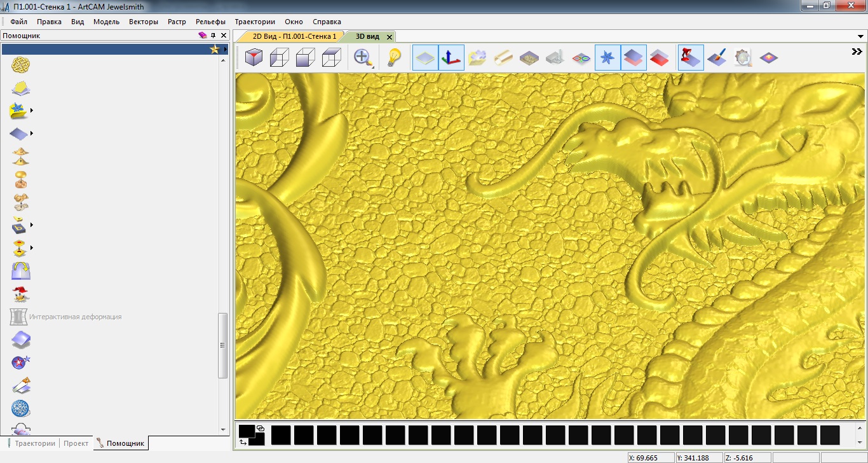Toggle the blue-and-red layered planes button
The width and height of the screenshot is (868, 463).
point(634,57)
